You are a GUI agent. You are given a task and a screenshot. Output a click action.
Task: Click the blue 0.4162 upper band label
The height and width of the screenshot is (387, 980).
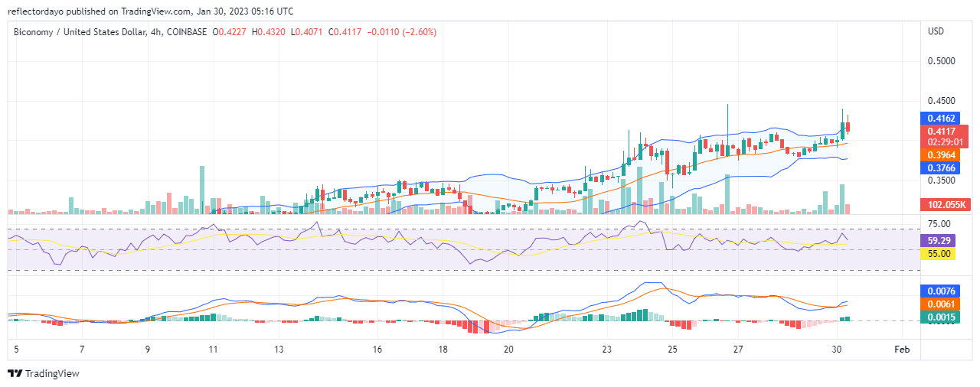pos(940,119)
